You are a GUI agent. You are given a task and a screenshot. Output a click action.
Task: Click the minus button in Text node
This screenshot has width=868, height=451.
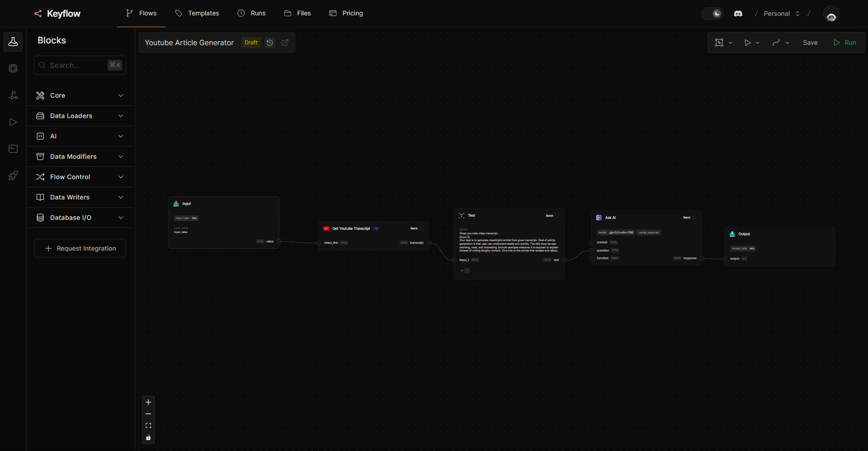pos(467,271)
